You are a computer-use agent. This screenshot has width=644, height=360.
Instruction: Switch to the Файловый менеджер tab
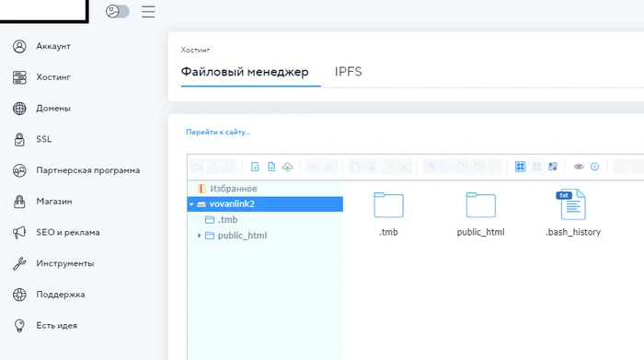point(245,72)
